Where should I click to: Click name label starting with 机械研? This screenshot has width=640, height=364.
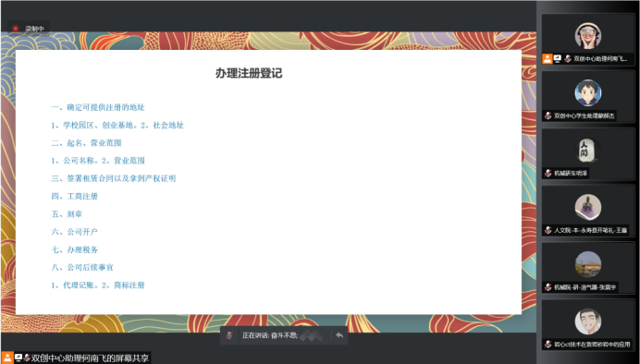coord(571,174)
